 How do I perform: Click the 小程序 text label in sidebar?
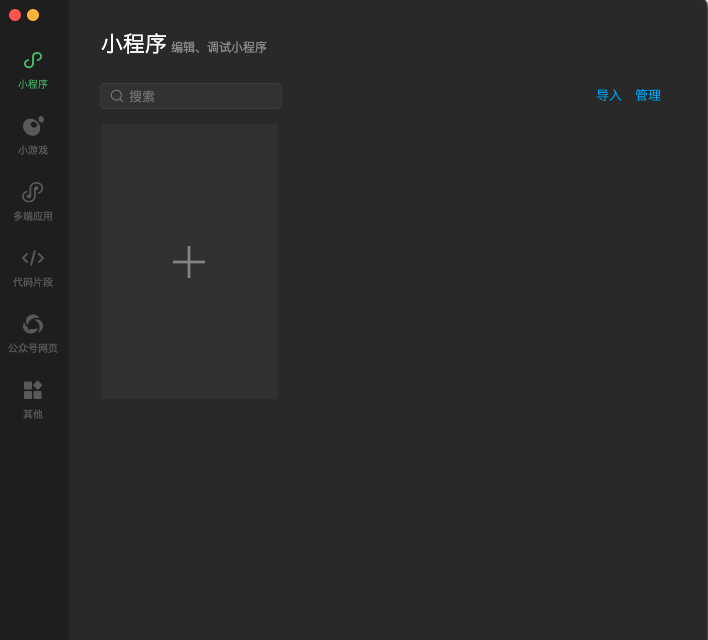(33, 84)
